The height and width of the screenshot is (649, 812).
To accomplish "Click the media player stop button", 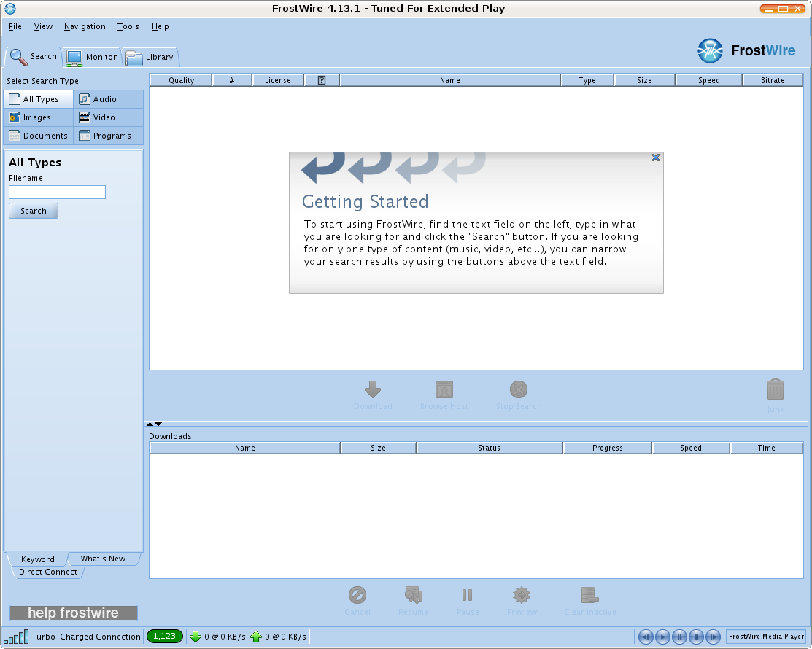I will [x=697, y=637].
